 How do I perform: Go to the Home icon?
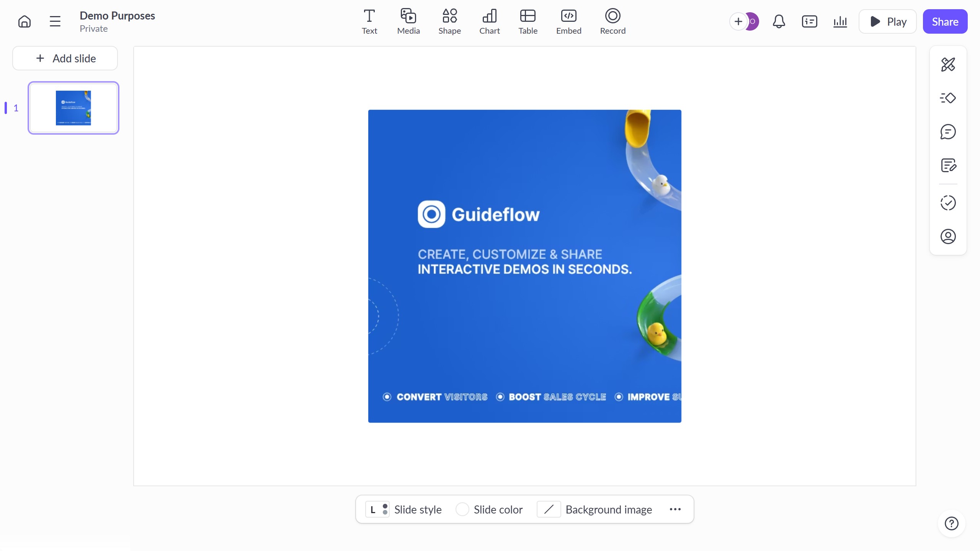[24, 21]
